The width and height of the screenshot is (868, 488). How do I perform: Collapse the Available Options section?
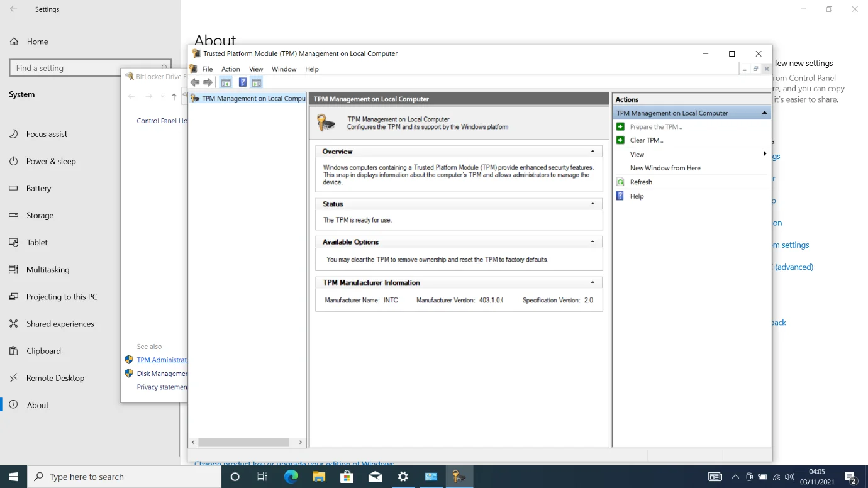click(x=593, y=241)
